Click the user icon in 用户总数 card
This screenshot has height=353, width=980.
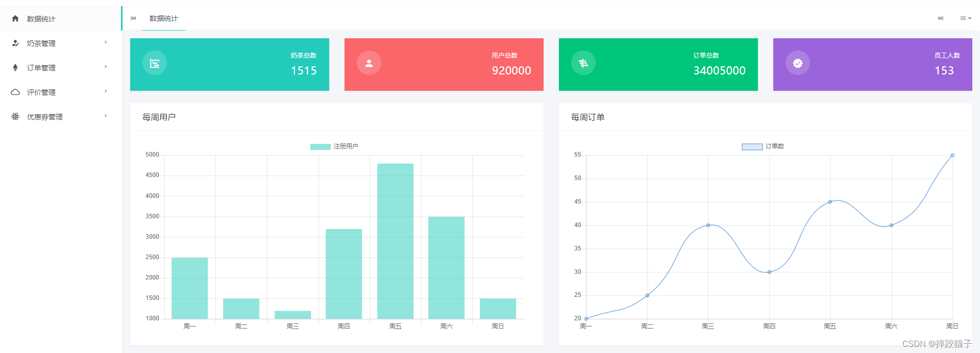pos(369,63)
